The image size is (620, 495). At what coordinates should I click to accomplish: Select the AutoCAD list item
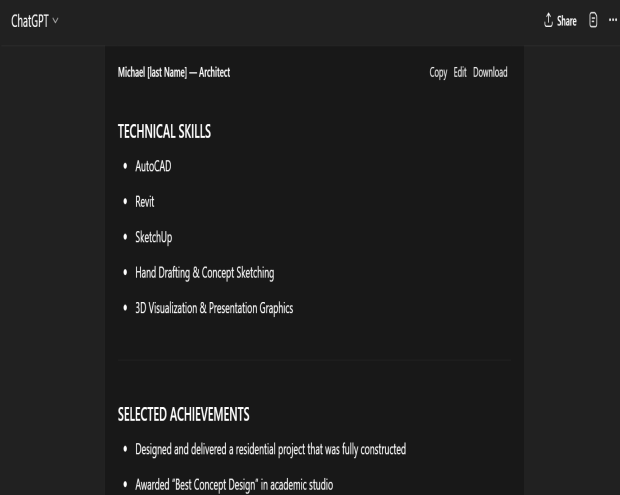point(153,166)
